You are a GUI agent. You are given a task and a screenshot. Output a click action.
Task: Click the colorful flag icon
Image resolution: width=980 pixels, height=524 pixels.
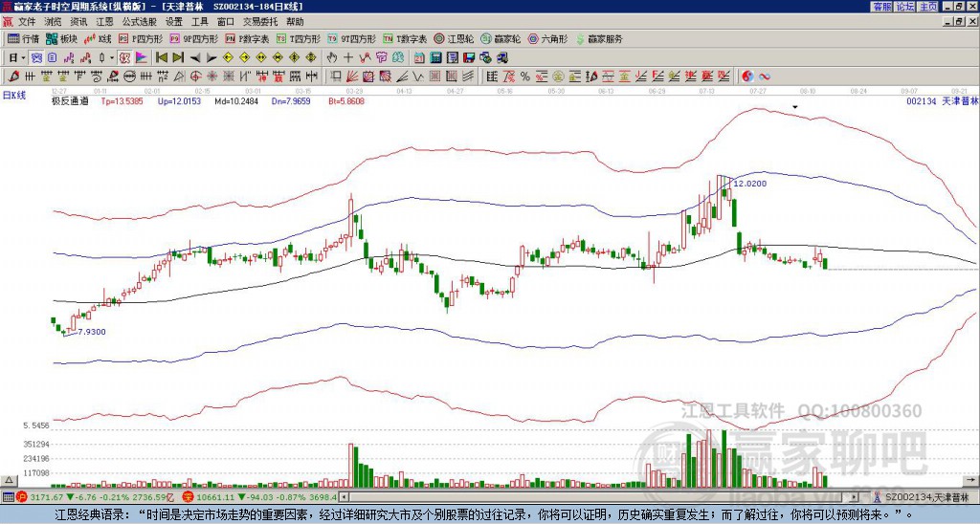142,57
